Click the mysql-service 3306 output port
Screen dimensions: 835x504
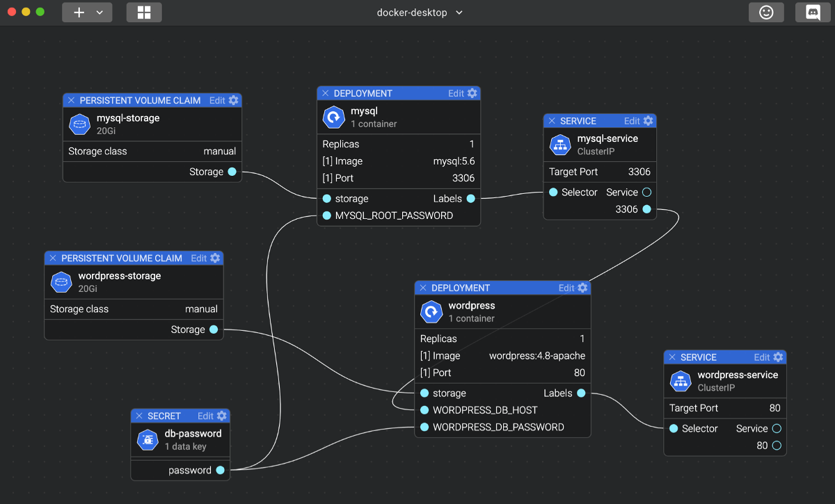(647, 209)
